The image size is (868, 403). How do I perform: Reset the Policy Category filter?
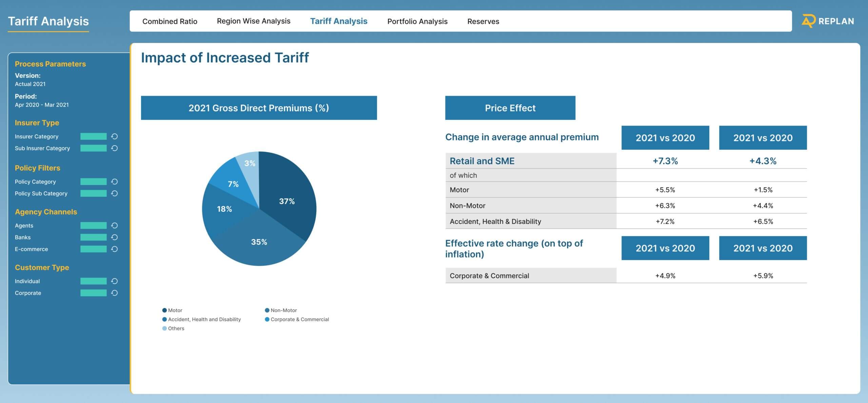115,182
